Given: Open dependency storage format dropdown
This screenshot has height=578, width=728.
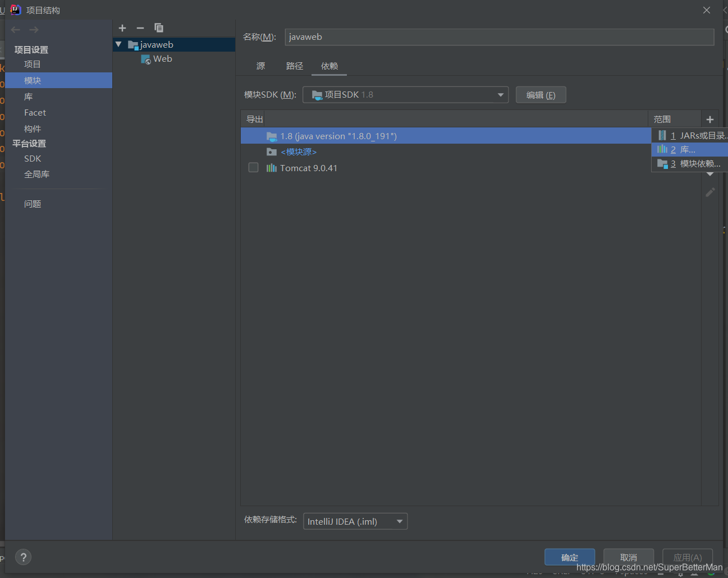Looking at the screenshot, I should 355,521.
